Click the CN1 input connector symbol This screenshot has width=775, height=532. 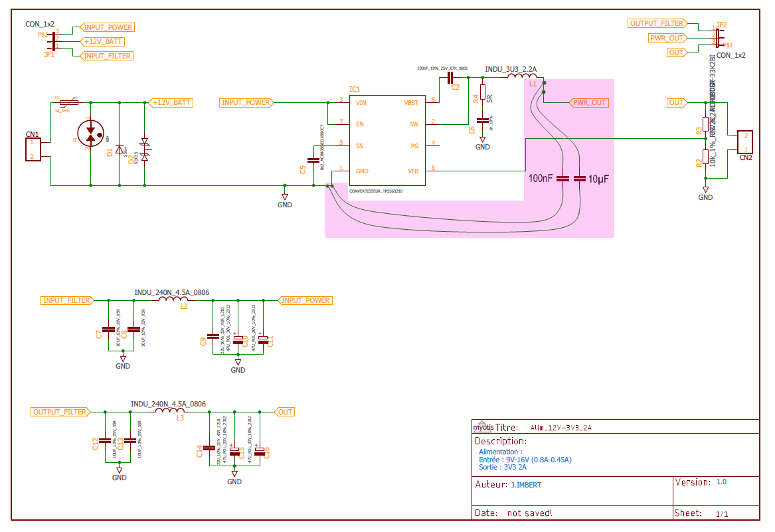coord(33,149)
